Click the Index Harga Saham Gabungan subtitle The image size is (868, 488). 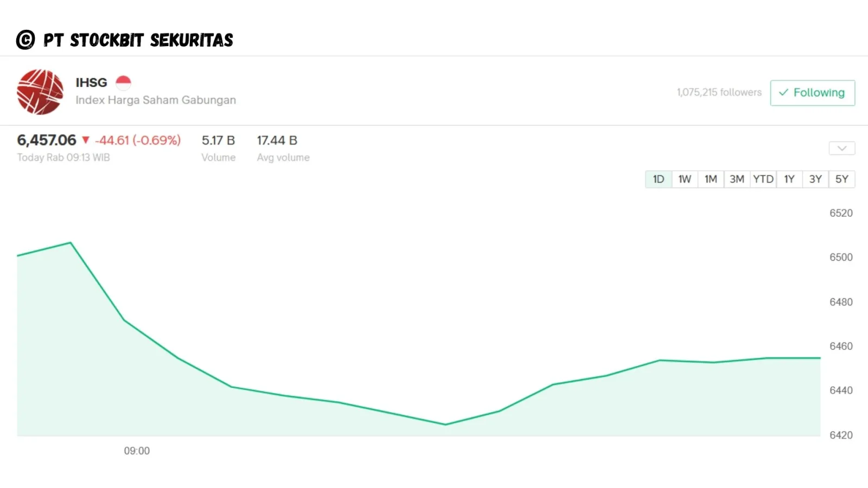click(156, 100)
